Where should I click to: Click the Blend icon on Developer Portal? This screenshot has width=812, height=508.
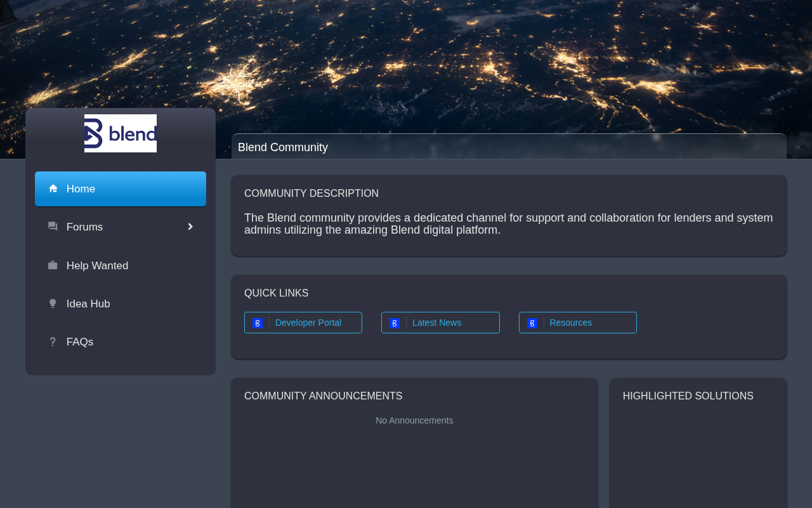coord(257,323)
